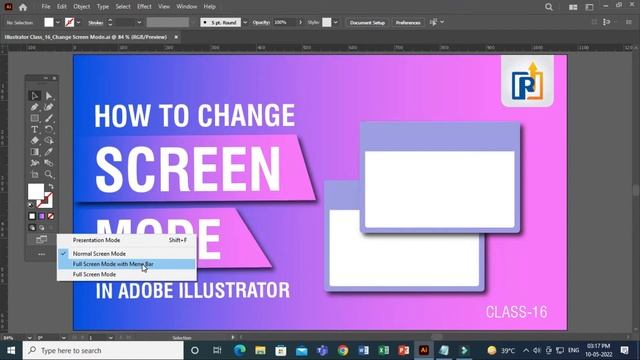The width and height of the screenshot is (640, 360).
Task: Apply Gradient mode button
Action: coord(42,216)
